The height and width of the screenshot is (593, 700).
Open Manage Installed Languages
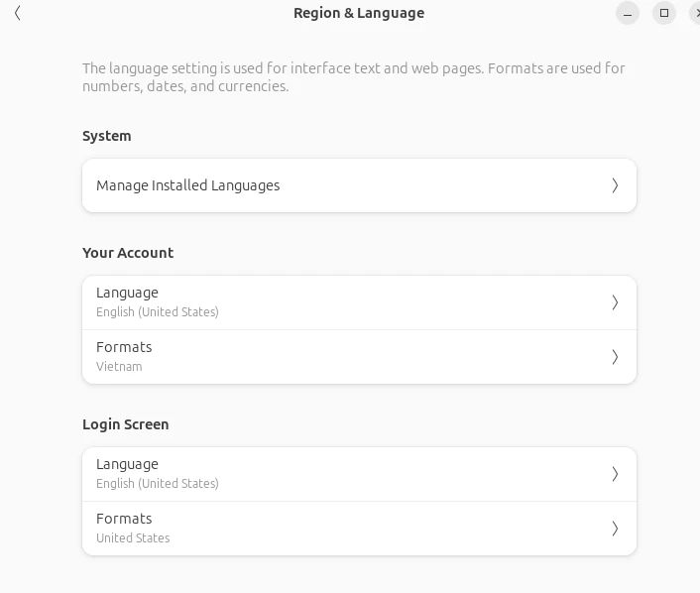click(188, 185)
